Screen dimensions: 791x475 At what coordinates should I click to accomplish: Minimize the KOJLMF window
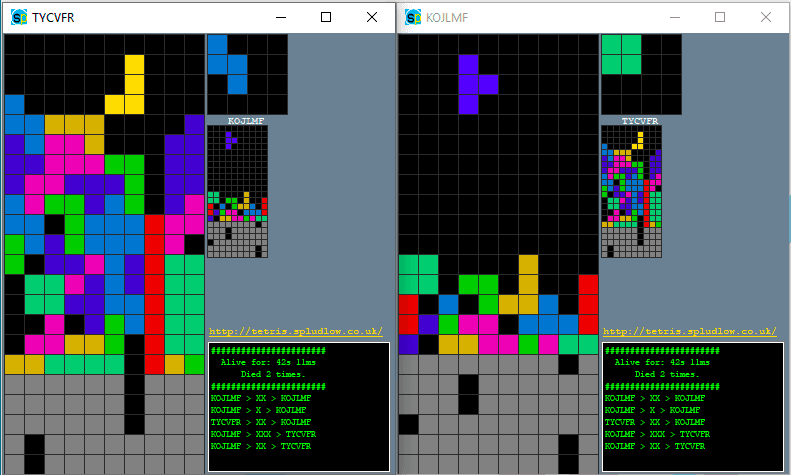pos(675,17)
